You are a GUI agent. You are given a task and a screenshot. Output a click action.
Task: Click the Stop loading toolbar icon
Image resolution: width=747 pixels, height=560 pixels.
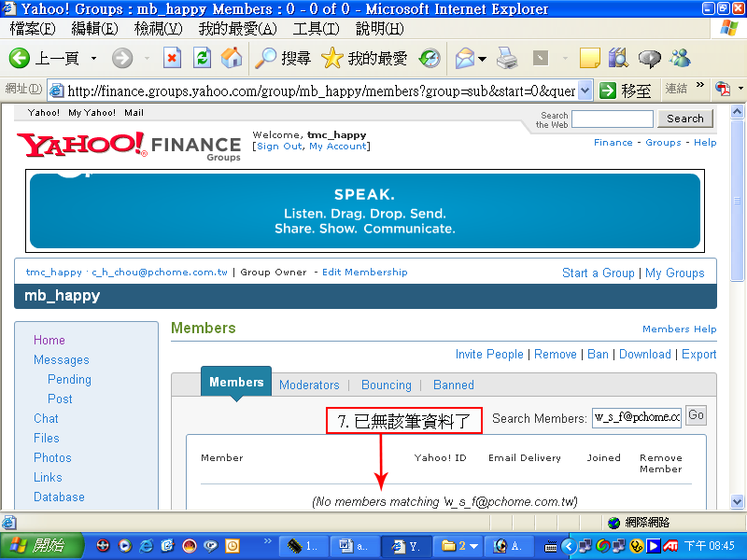click(x=173, y=59)
